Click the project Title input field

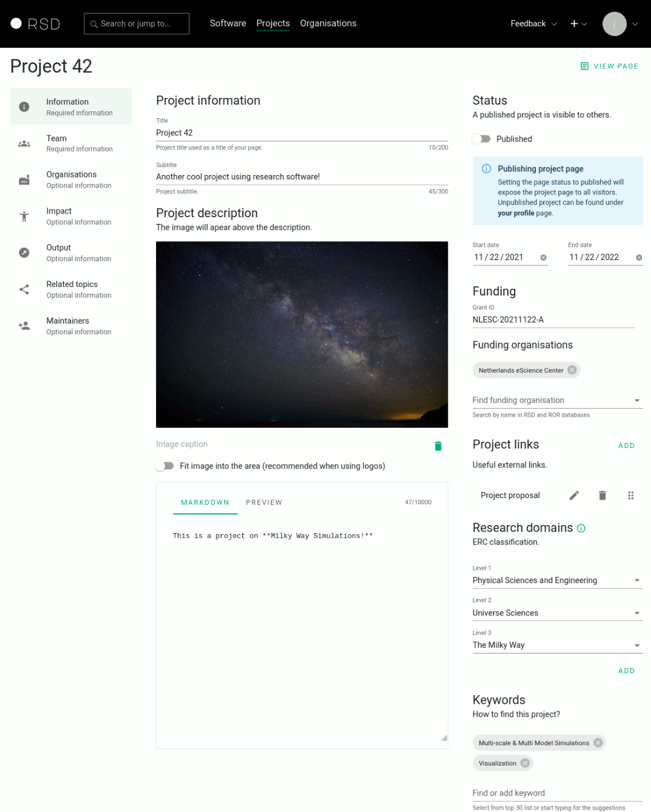point(302,133)
